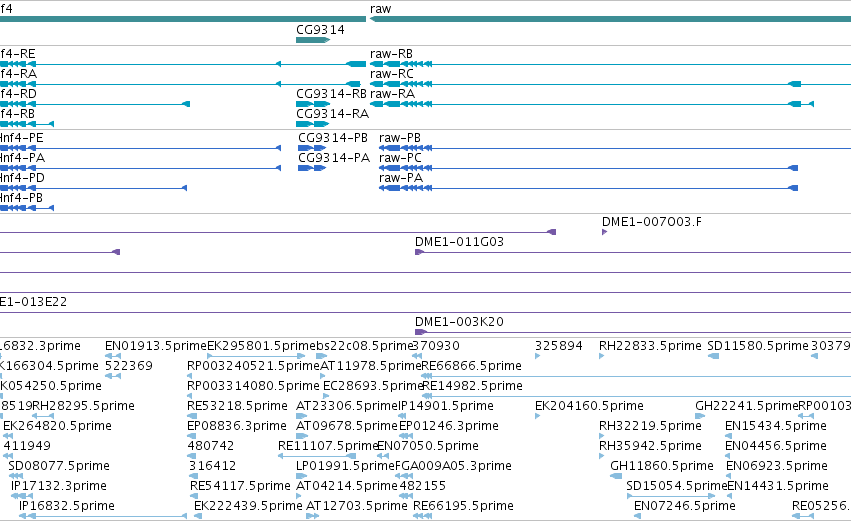Select the Hnf4-PD protein label
The image size is (851, 521).
pyautogui.click(x=22, y=178)
